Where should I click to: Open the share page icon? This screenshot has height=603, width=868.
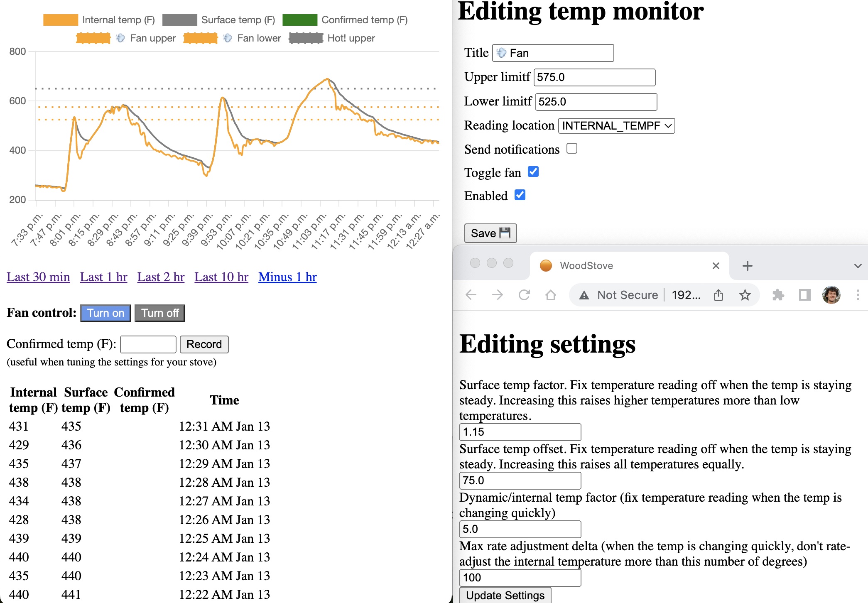(718, 295)
